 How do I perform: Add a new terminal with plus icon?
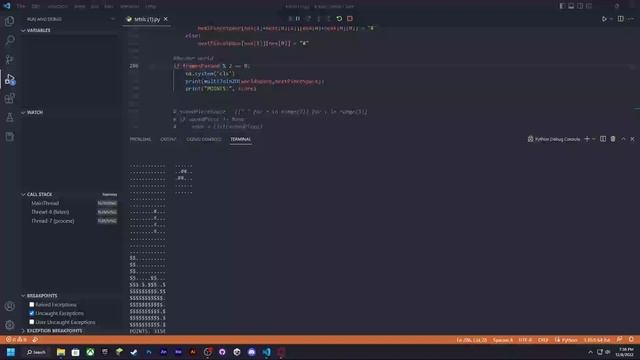tap(587, 139)
